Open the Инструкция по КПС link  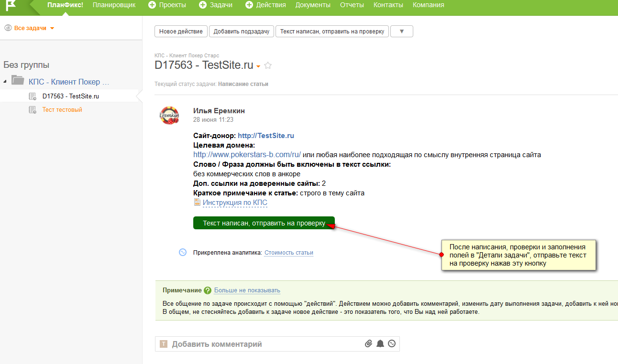point(235,203)
